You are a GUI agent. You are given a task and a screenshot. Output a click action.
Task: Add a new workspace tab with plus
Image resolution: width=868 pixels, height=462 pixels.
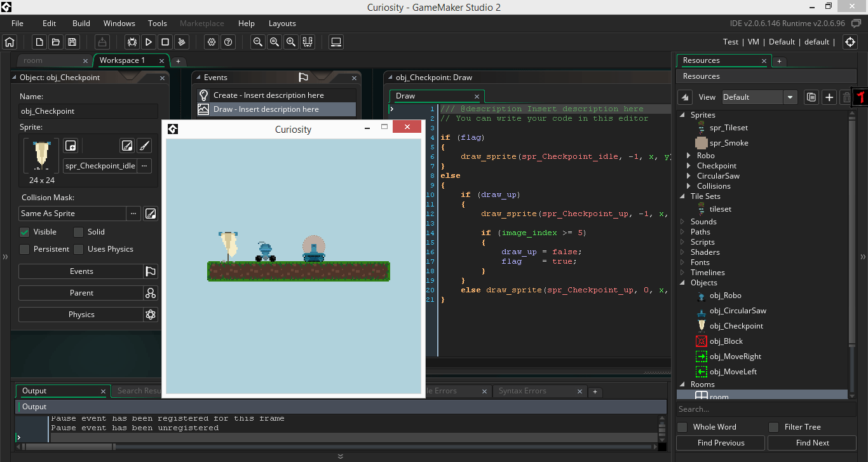pos(179,61)
